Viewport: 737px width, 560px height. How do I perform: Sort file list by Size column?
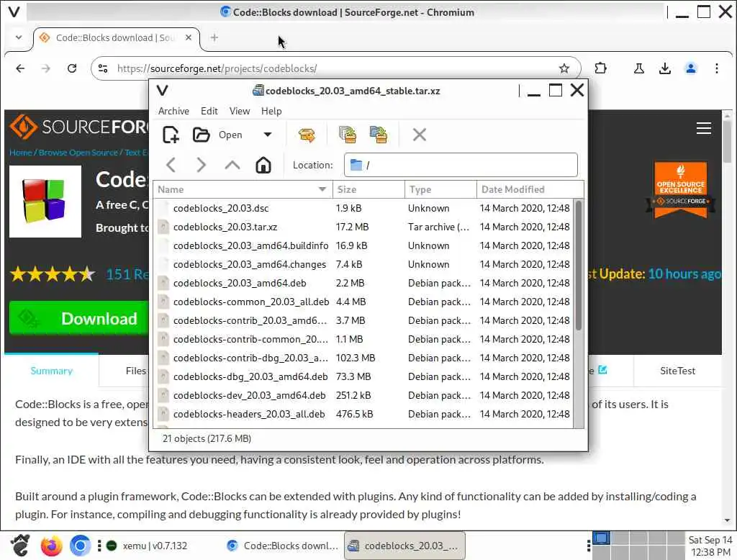(368, 189)
